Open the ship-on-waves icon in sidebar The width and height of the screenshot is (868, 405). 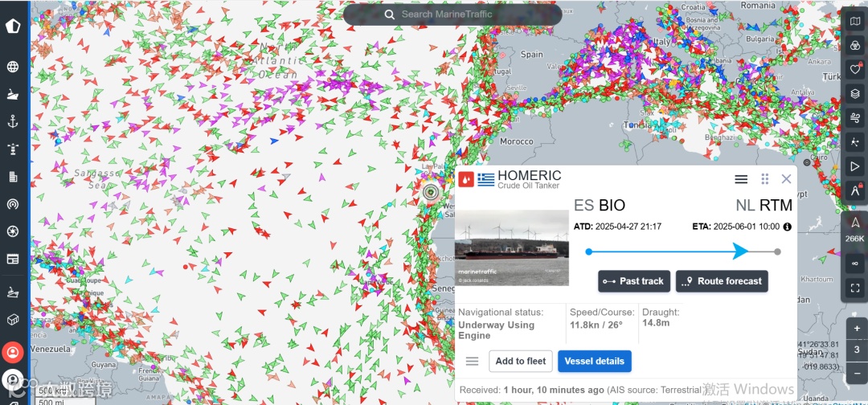pyautogui.click(x=12, y=292)
